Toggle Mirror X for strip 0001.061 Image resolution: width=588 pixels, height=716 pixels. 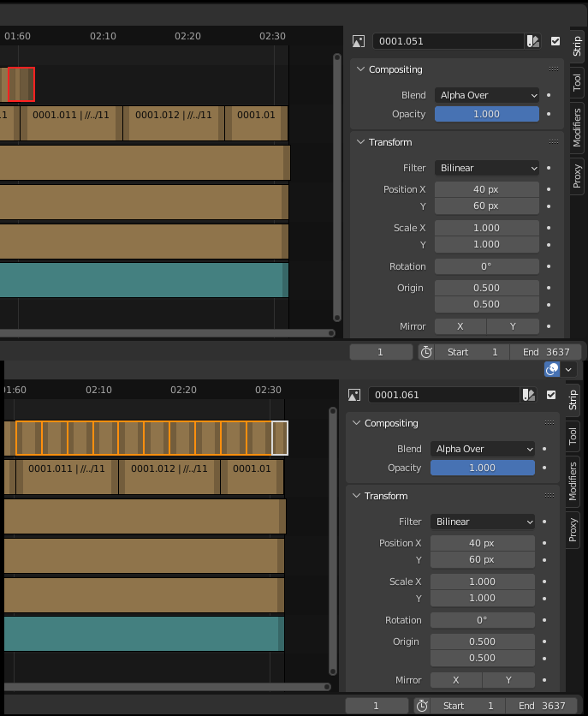coord(456,680)
